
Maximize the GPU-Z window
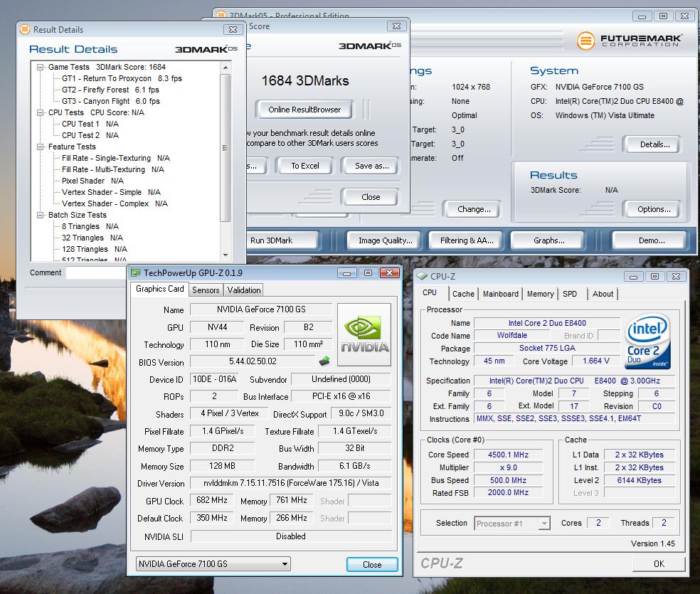point(368,272)
